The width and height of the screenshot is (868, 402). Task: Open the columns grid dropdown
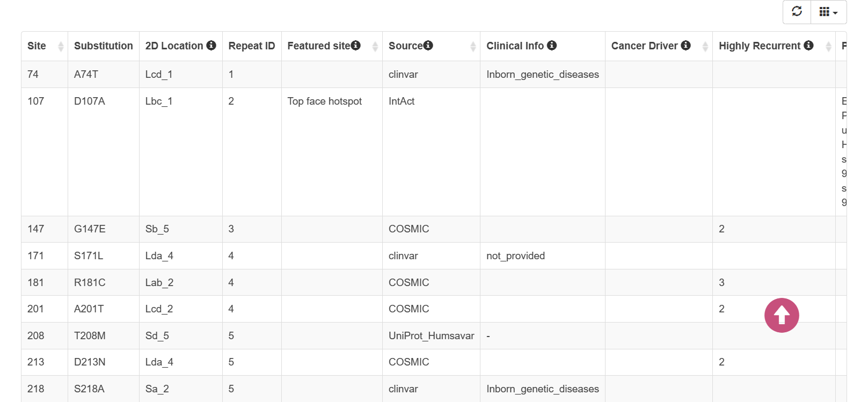coord(828,11)
